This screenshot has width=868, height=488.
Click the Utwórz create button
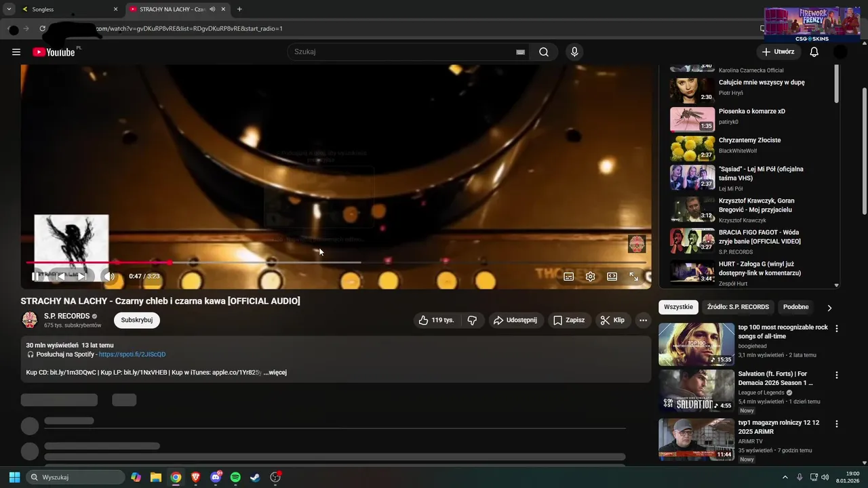click(778, 52)
